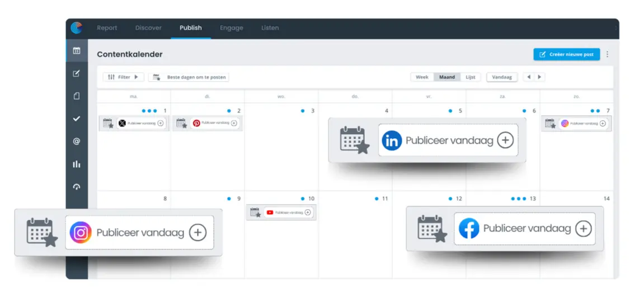Expand the Filter dropdown
Viewport: 644px width, 307px height.
coord(123,77)
